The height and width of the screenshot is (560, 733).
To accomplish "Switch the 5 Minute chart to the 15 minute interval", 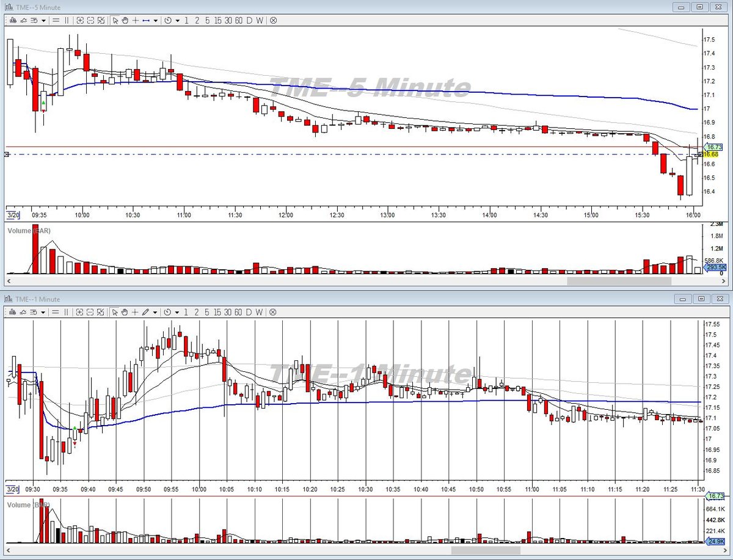I will pos(217,20).
